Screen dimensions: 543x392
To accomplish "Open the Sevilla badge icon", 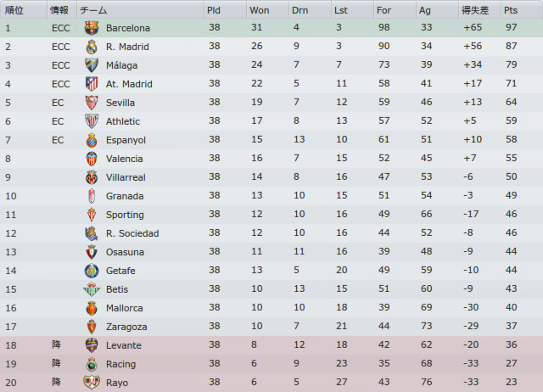I will [x=92, y=103].
